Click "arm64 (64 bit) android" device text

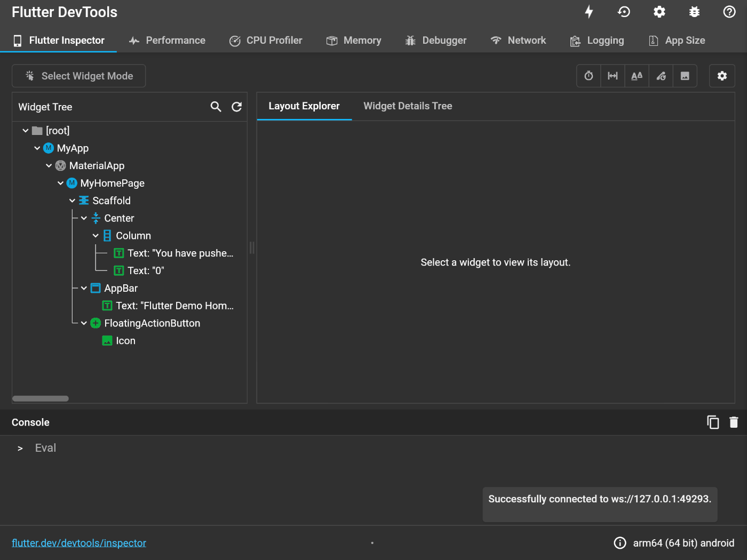click(684, 543)
